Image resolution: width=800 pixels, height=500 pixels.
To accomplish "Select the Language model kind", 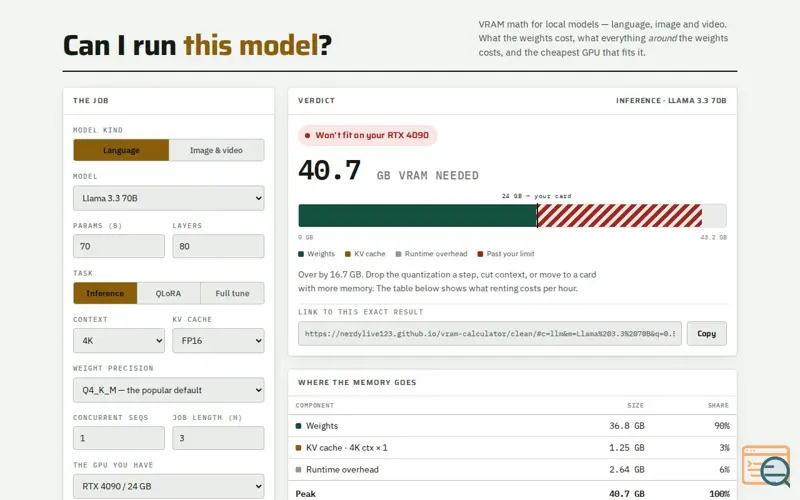I will click(121, 150).
